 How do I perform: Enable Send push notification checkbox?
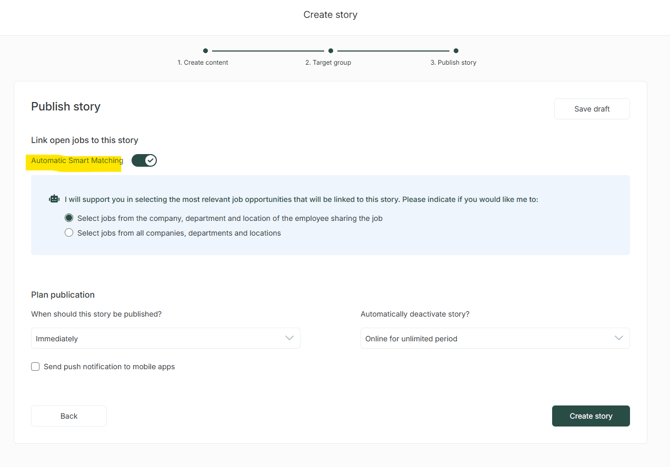pyautogui.click(x=36, y=367)
